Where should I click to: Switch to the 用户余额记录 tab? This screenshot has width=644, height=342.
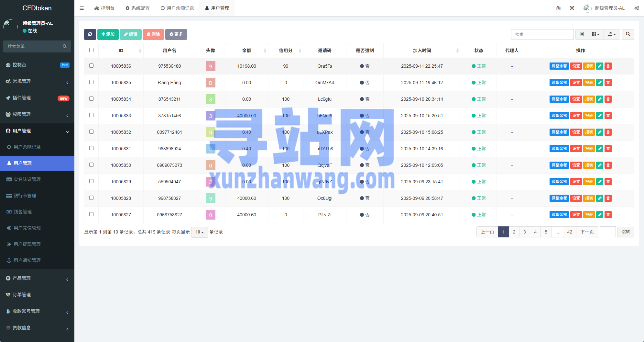coord(177,8)
